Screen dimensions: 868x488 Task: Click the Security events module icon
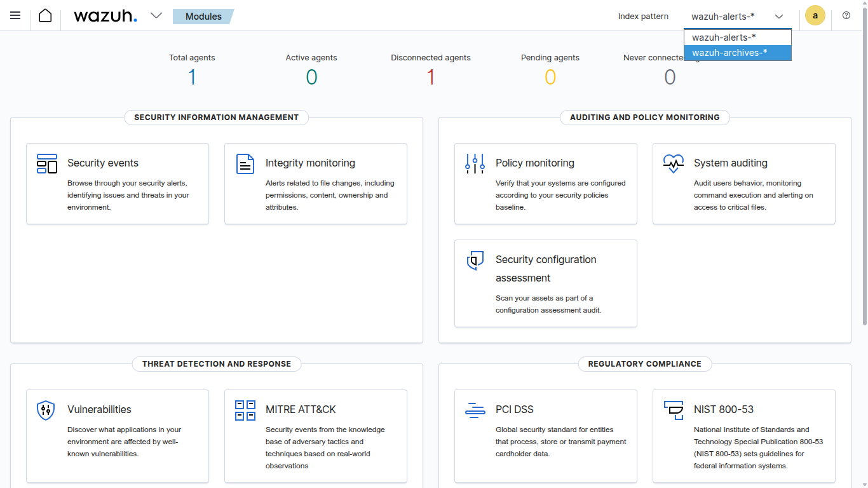47,163
